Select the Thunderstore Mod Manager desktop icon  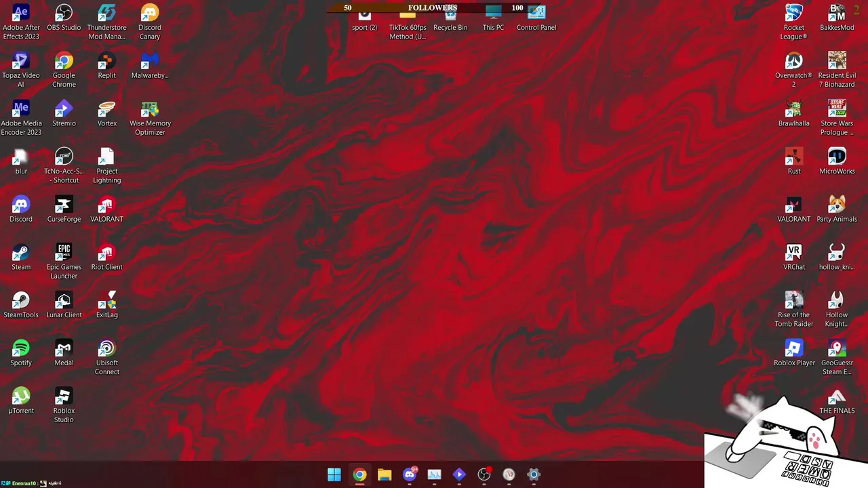click(106, 22)
